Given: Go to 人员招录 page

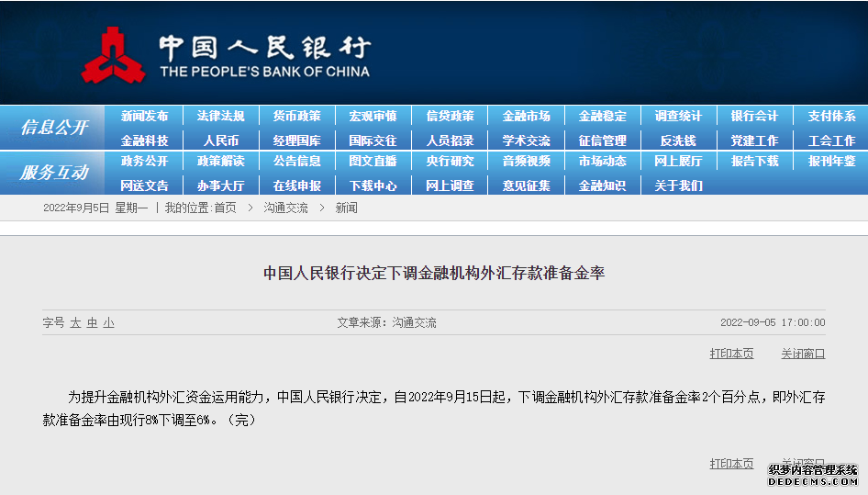Looking at the screenshot, I should click(450, 141).
